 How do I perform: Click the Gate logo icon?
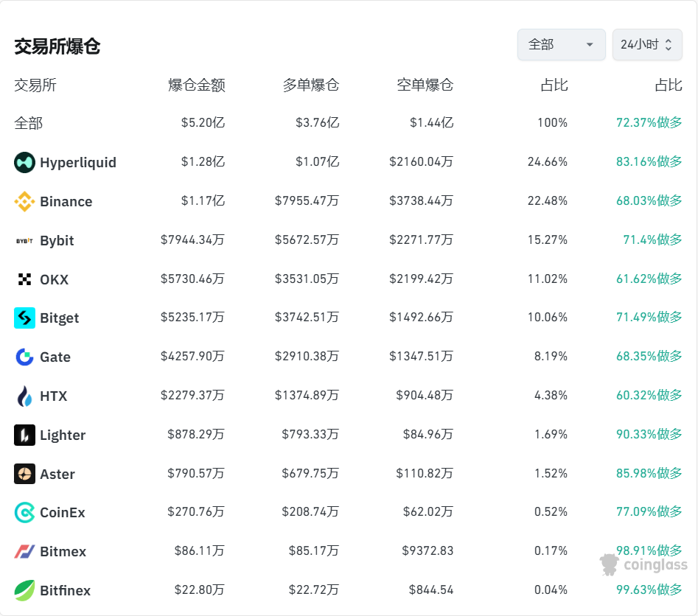tap(24, 357)
